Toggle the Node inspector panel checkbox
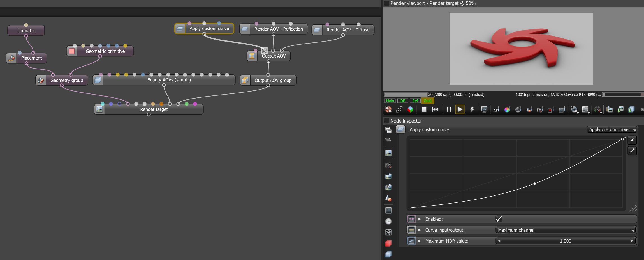Viewport: 644px width, 260px height. coord(387,121)
